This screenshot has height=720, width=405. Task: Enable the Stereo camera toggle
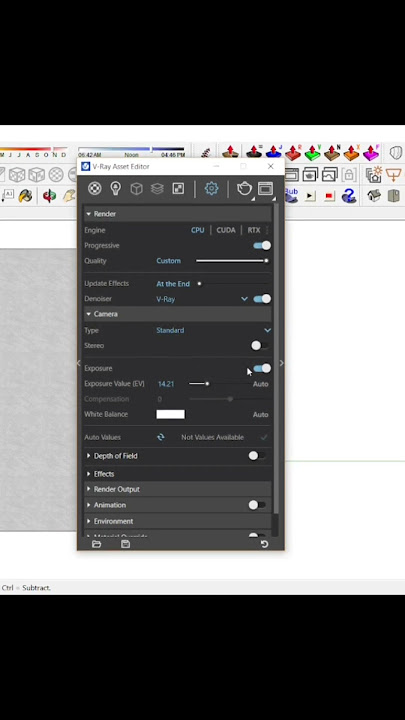[260, 346]
